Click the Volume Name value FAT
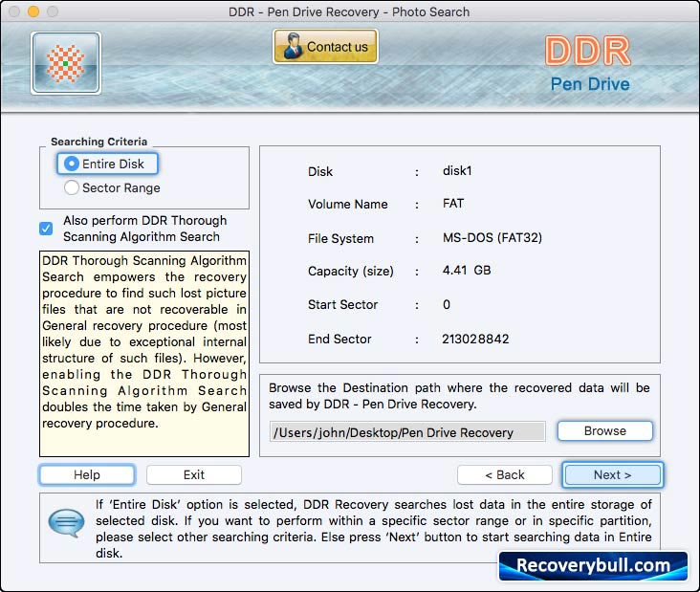Screen dimensions: 700x592 (453, 203)
